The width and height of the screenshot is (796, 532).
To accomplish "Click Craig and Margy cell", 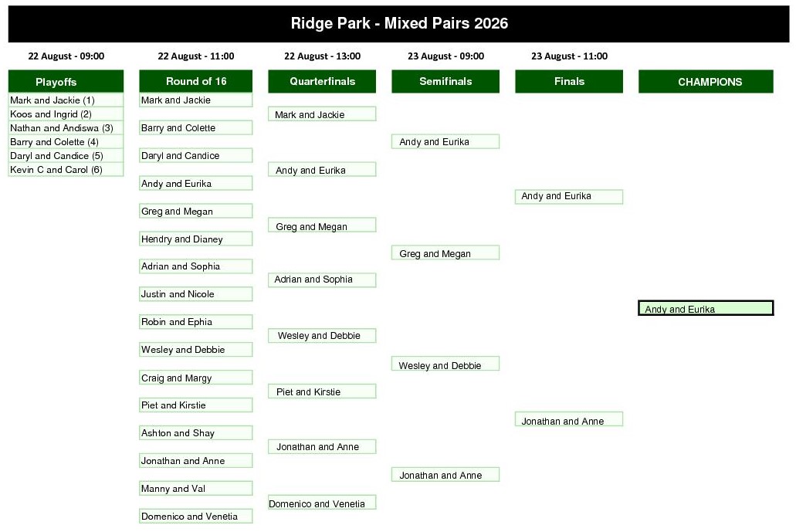I will [x=195, y=377].
